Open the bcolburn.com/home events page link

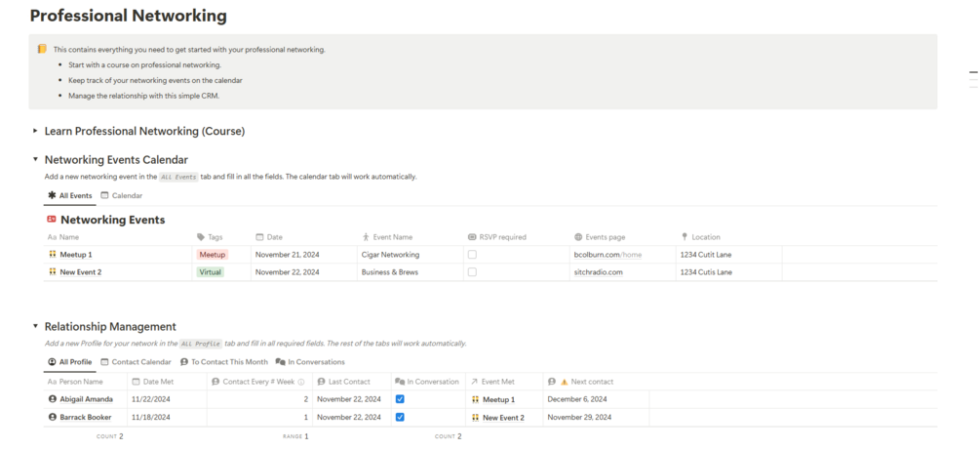point(608,255)
